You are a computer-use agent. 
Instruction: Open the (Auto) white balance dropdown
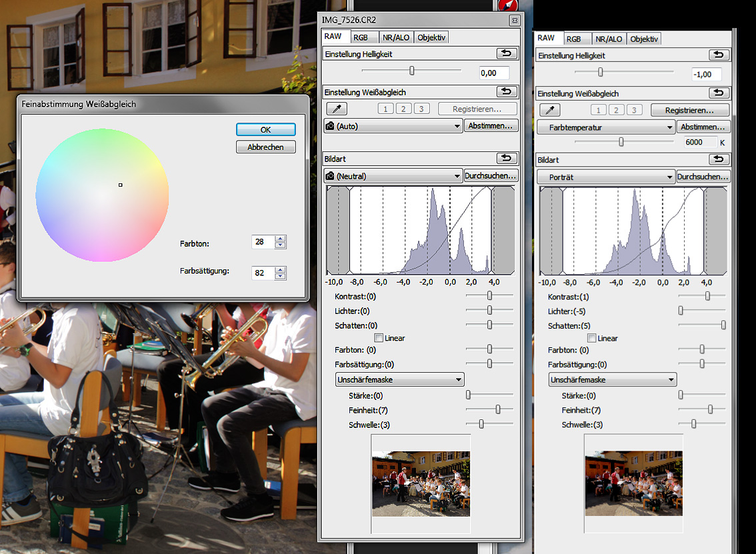click(393, 126)
